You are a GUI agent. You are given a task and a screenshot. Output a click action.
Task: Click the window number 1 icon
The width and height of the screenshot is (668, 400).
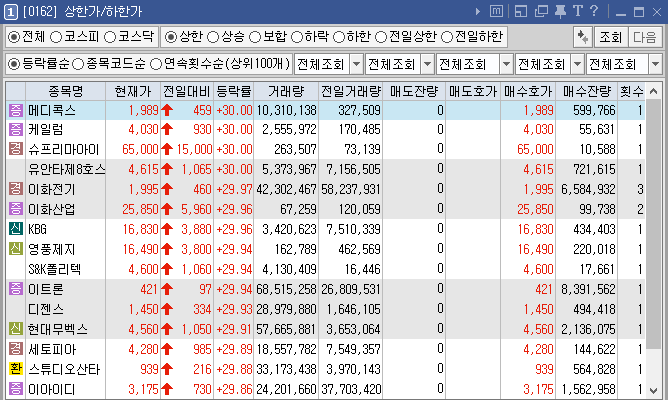[11, 12]
